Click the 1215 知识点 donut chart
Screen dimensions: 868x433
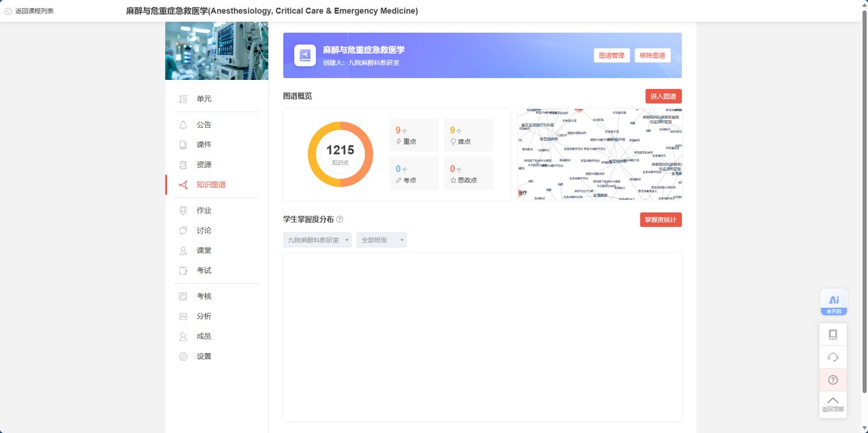coord(340,154)
